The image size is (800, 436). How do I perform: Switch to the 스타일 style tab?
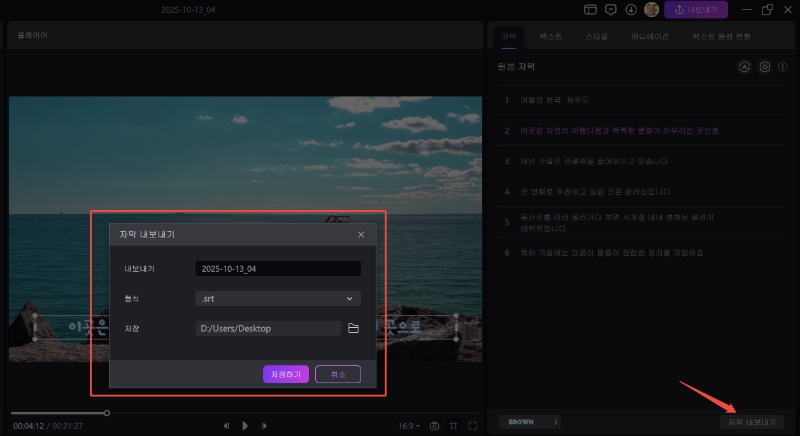596,37
